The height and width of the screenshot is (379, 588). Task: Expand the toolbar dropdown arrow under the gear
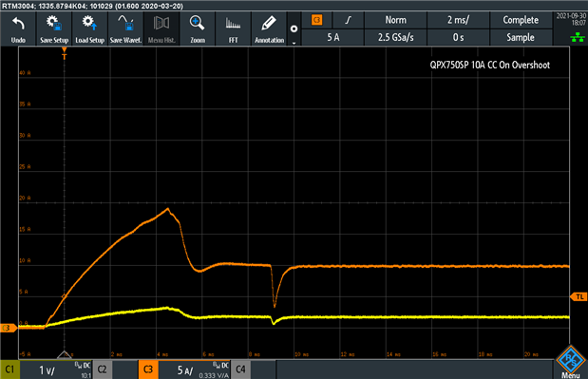(294, 43)
